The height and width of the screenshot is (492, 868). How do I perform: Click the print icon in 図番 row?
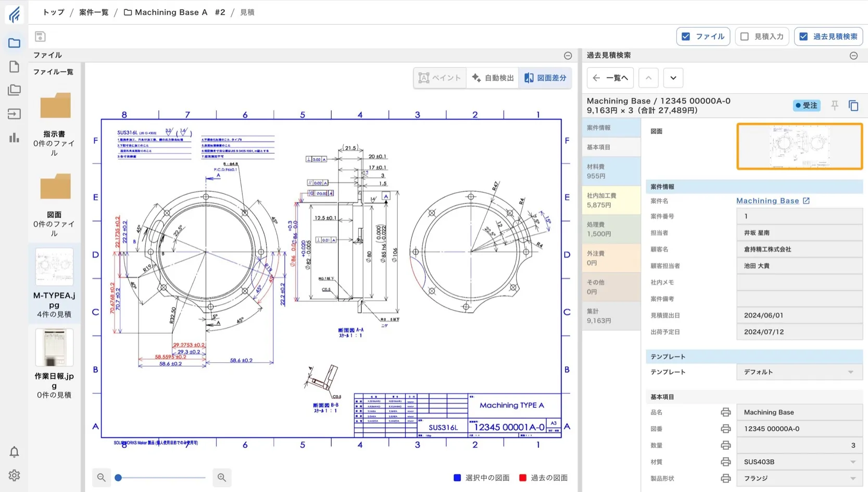[725, 429]
